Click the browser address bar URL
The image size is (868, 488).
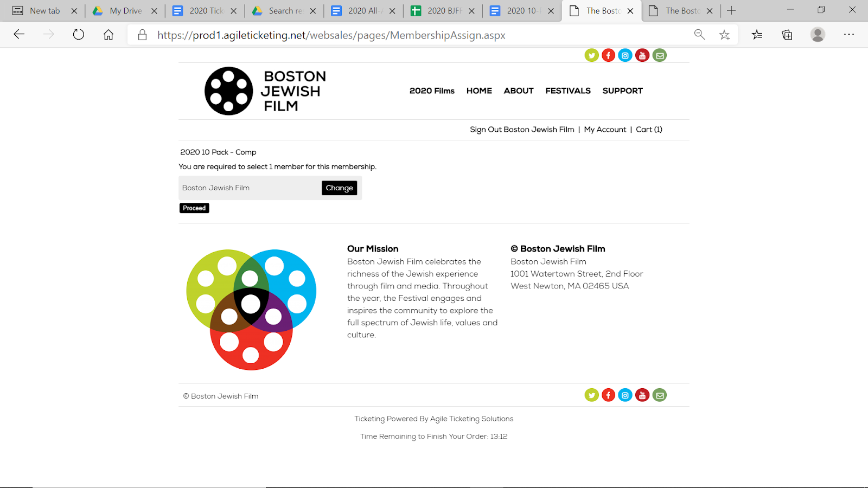[331, 35]
